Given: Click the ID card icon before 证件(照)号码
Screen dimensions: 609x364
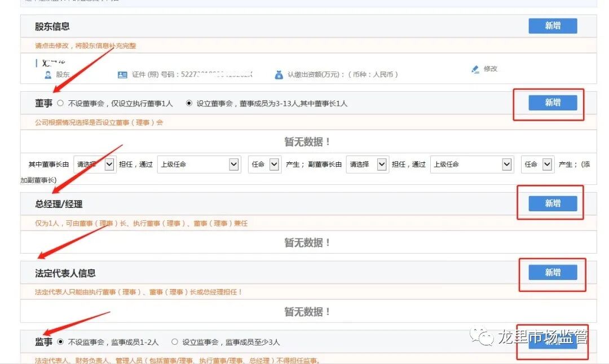Looking at the screenshot, I should [123, 74].
